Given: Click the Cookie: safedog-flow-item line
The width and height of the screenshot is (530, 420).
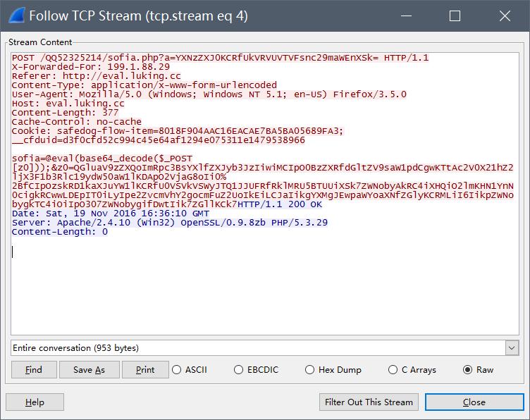Looking at the screenshot, I should tap(178, 131).
